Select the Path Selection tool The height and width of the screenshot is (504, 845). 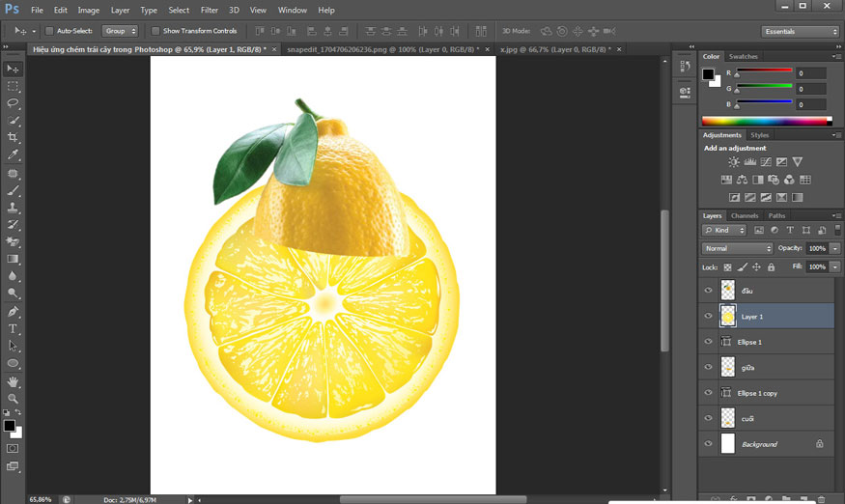click(13, 346)
